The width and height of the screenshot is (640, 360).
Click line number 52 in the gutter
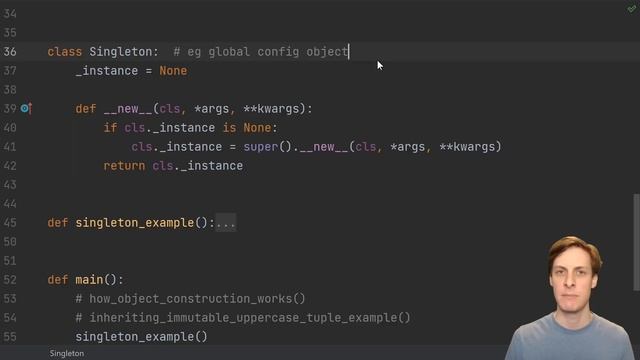pyautogui.click(x=10, y=280)
